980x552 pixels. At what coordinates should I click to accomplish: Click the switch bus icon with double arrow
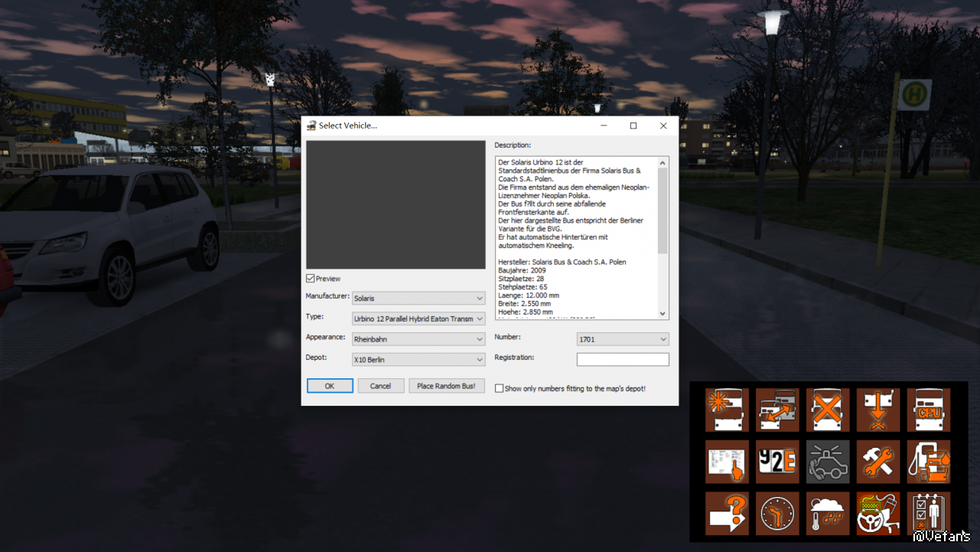tap(777, 410)
